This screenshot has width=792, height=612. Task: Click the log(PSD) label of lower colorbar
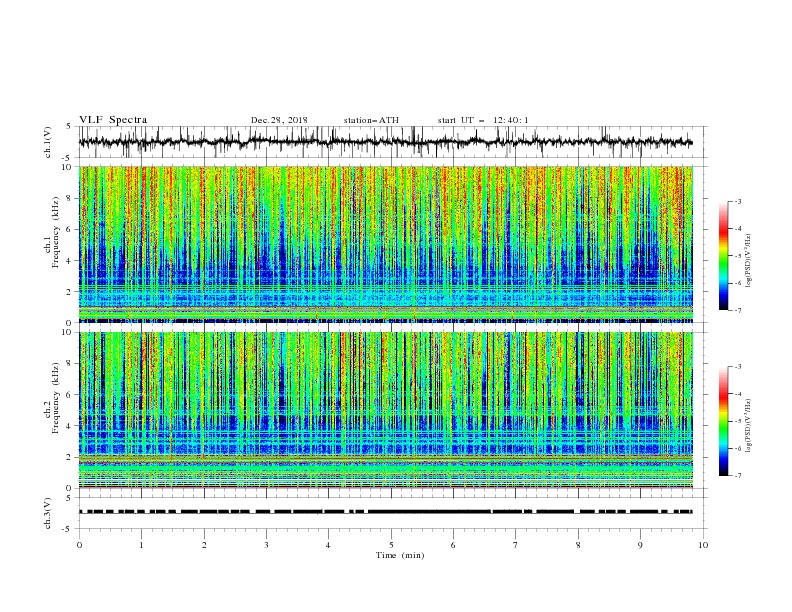(x=748, y=426)
